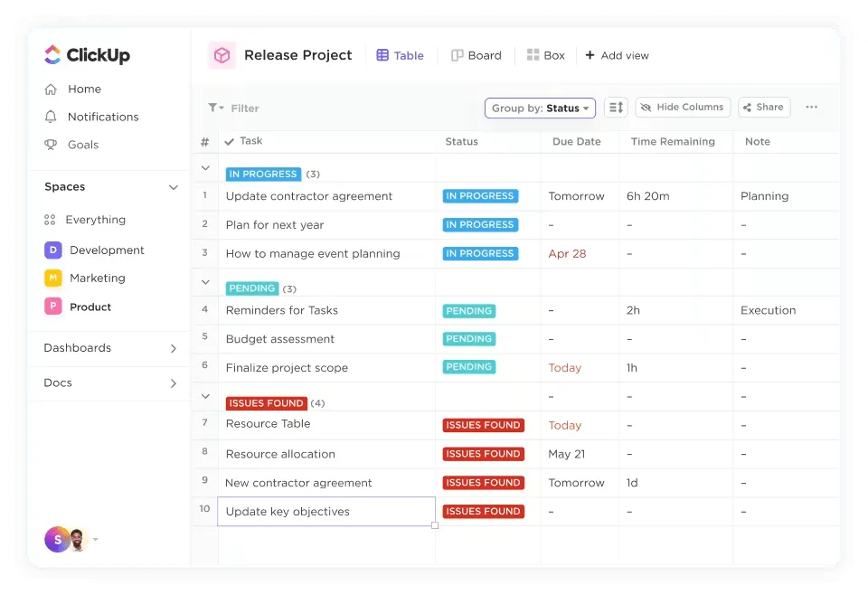868x595 pixels.
Task: Switch to Box view tab
Action: point(546,55)
